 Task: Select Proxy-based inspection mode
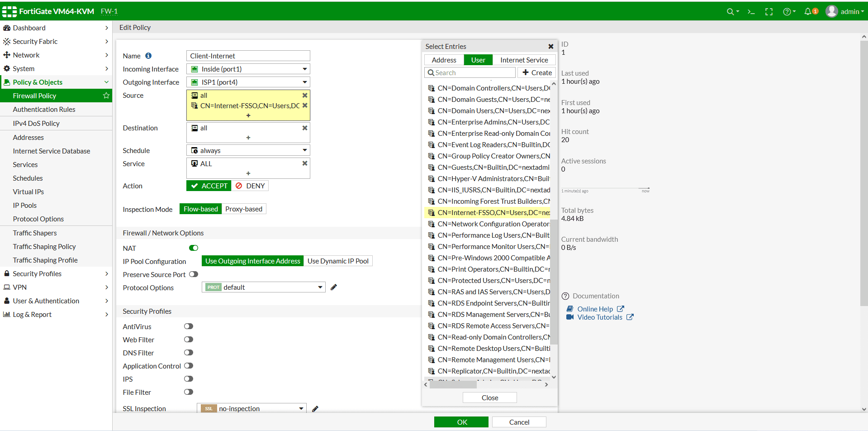pyautogui.click(x=244, y=209)
